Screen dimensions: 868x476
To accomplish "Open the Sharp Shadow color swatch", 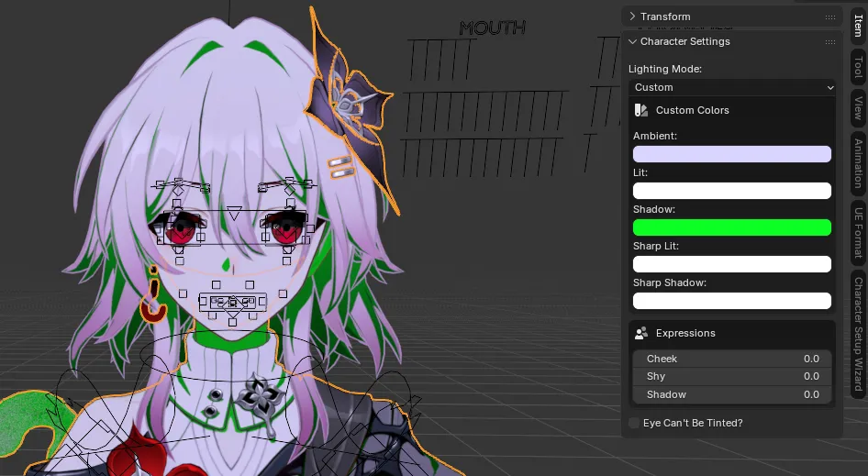I will pos(732,301).
